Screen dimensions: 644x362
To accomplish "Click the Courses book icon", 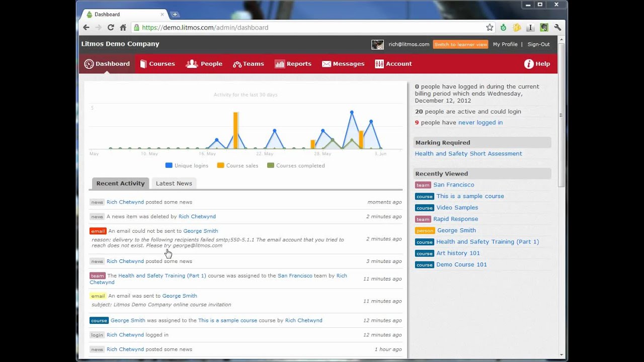I will 143,64.
